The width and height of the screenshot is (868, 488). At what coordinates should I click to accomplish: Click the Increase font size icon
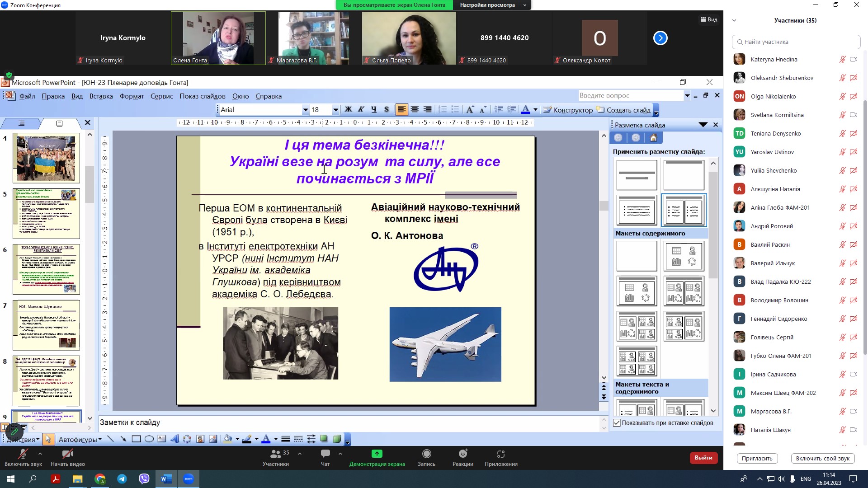coord(470,110)
